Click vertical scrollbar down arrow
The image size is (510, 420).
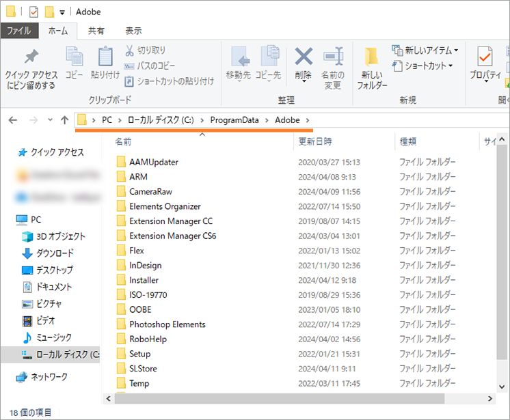pos(502,387)
